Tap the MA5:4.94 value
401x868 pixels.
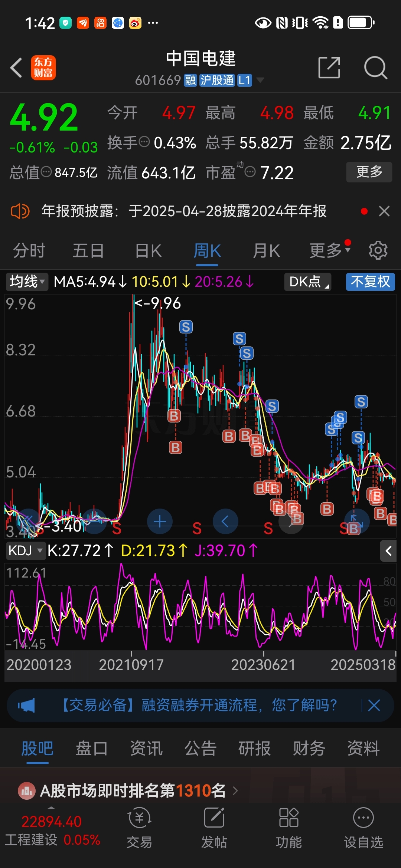coord(90,282)
